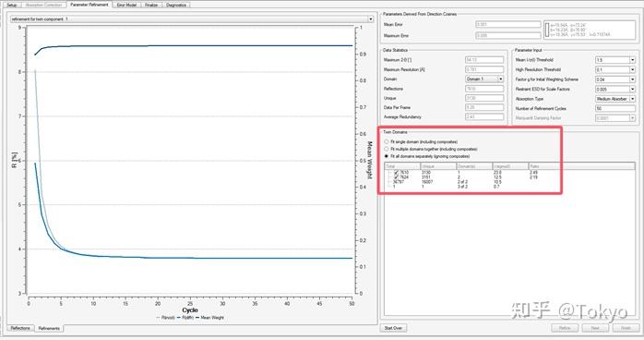644x340 pixels.
Task: Select the 36797 composite row in table
Action: point(509,182)
